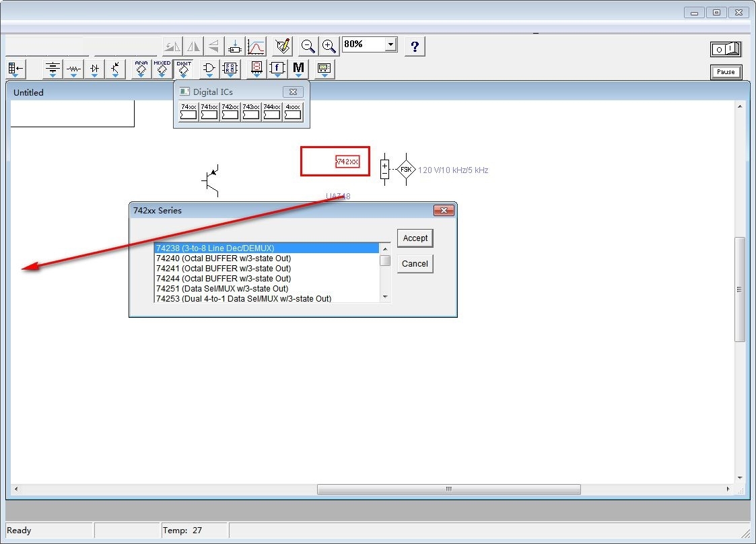Click Cancel in 742xx Series dialog
Screen dimensions: 756x544
415,264
